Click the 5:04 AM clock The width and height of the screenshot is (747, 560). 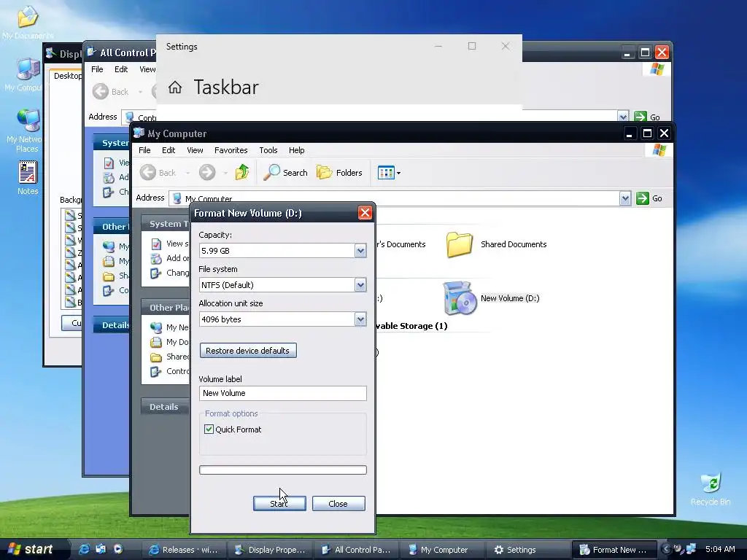pyautogui.click(x=720, y=549)
